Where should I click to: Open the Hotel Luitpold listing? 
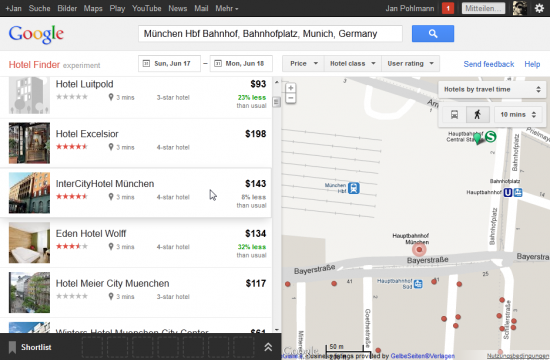click(136, 97)
